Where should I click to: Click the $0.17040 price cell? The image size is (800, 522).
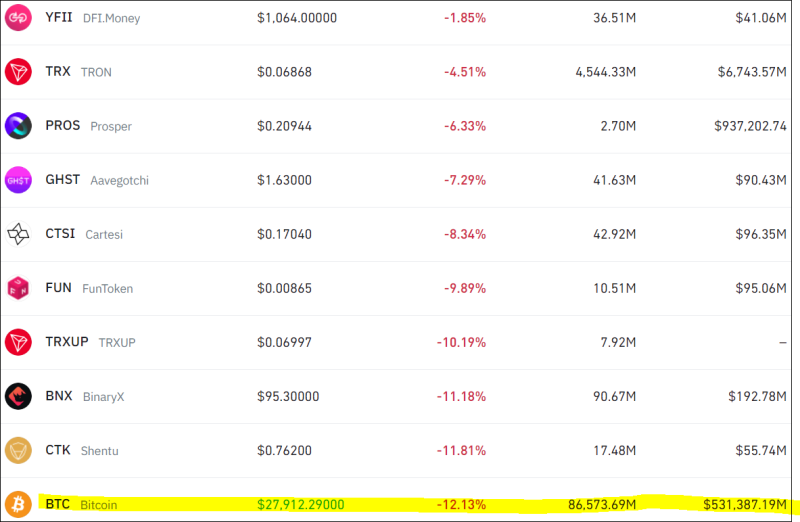coord(284,234)
